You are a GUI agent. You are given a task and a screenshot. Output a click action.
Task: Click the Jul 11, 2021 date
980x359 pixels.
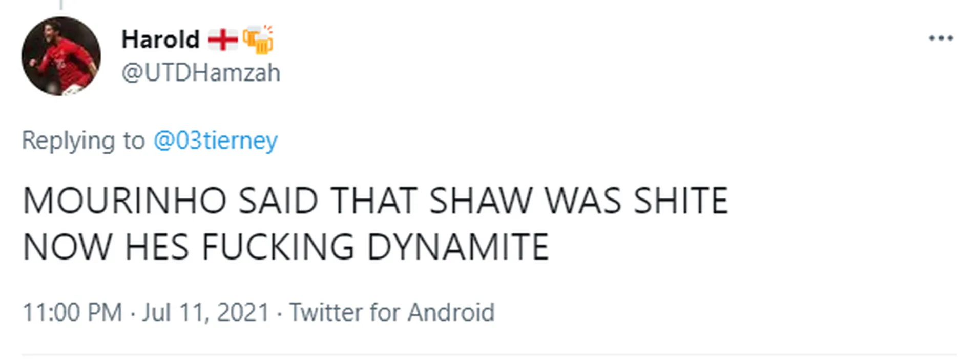click(x=205, y=312)
